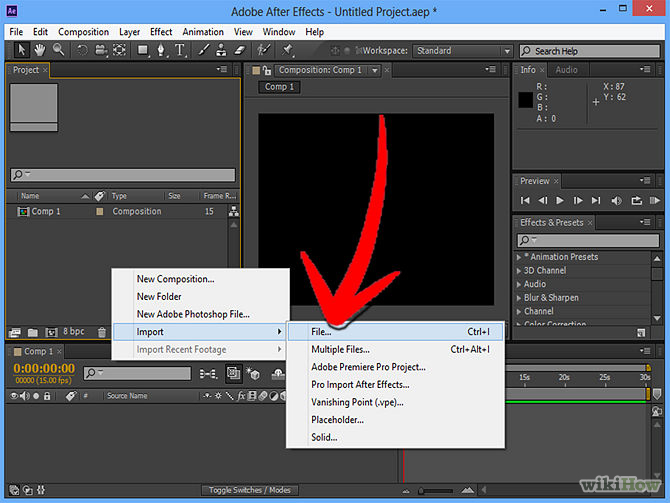Toggle the composition viewer lock icon
Image resolution: width=670 pixels, height=503 pixels.
coord(267,70)
